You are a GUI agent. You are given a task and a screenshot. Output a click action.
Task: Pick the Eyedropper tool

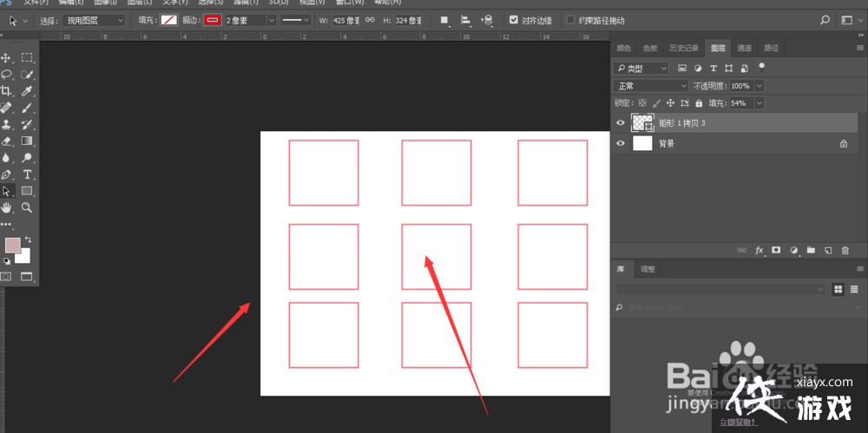[x=27, y=91]
